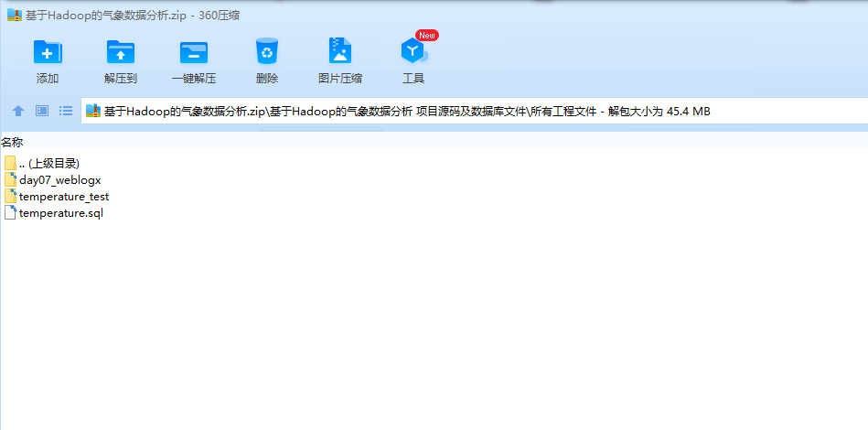Click the 图片压缩 label text
868x430 pixels.
click(340, 79)
